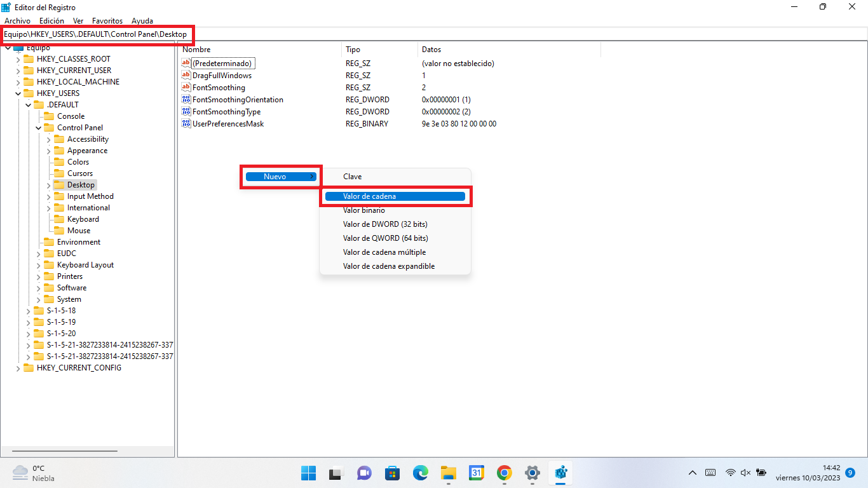
Task: Select the Console folder icon
Action: tap(49, 116)
